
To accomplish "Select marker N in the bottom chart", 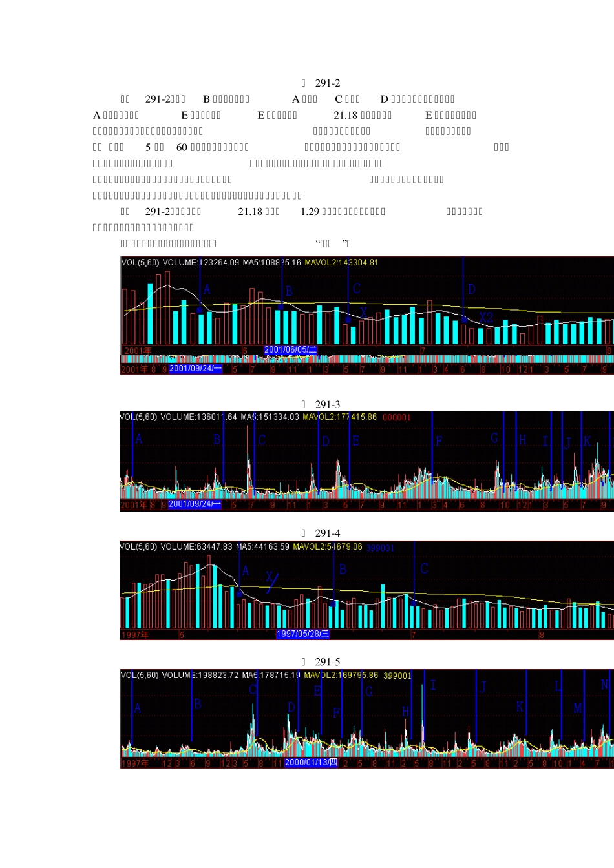I will 606,685.
